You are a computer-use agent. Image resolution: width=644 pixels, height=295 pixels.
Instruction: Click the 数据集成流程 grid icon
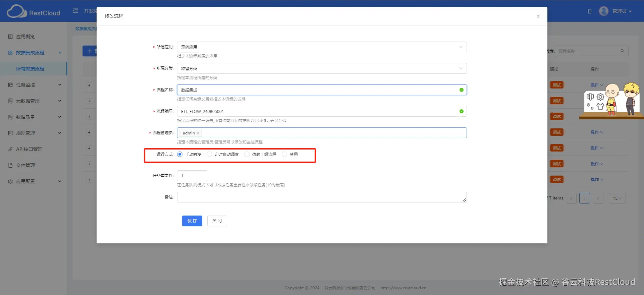(x=10, y=53)
